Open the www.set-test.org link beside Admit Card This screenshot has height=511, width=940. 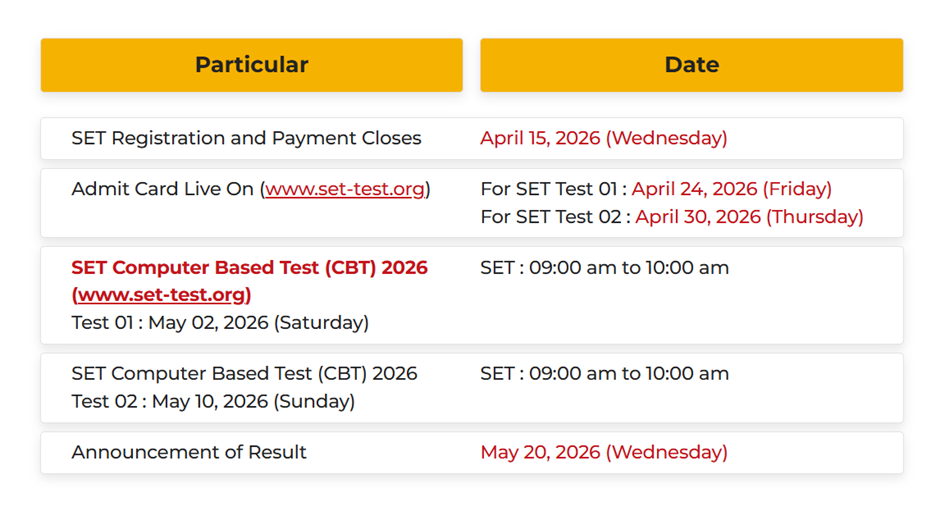coord(345,189)
